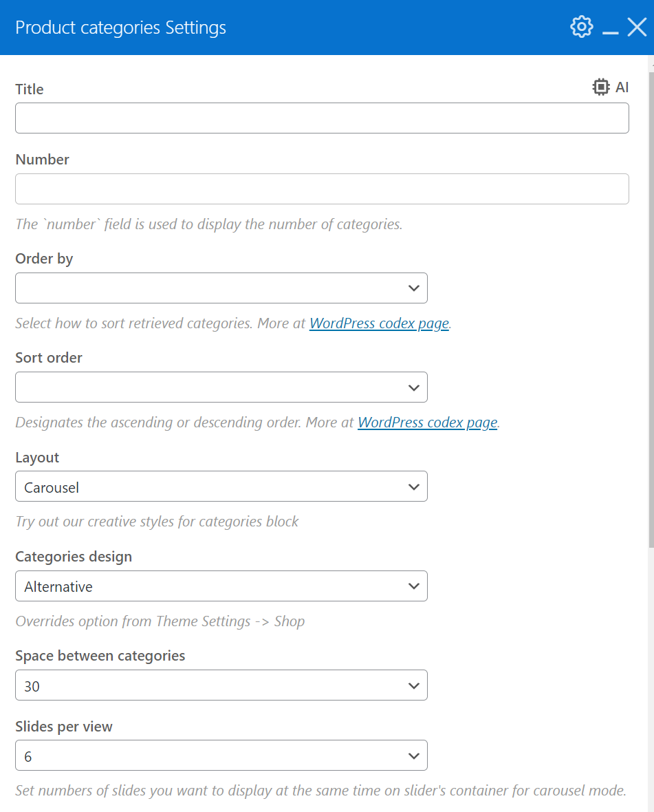Open Space between categories dropdown
Viewport: 654px width, 812px height.
(x=221, y=685)
